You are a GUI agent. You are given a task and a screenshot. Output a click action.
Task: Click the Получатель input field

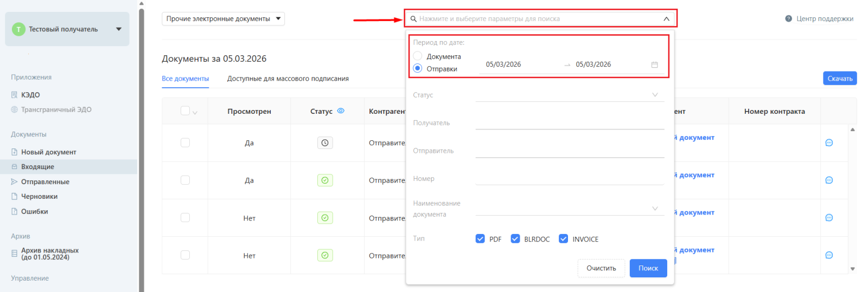570,123
